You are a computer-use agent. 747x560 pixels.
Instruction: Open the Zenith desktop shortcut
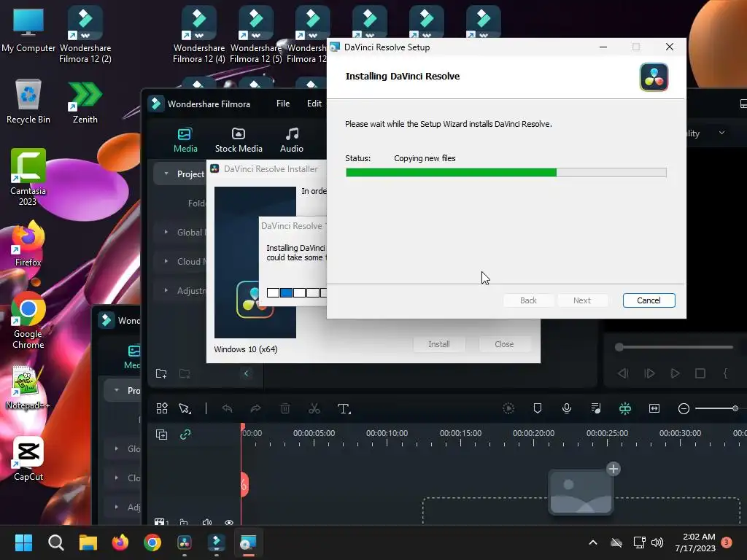tap(85, 102)
